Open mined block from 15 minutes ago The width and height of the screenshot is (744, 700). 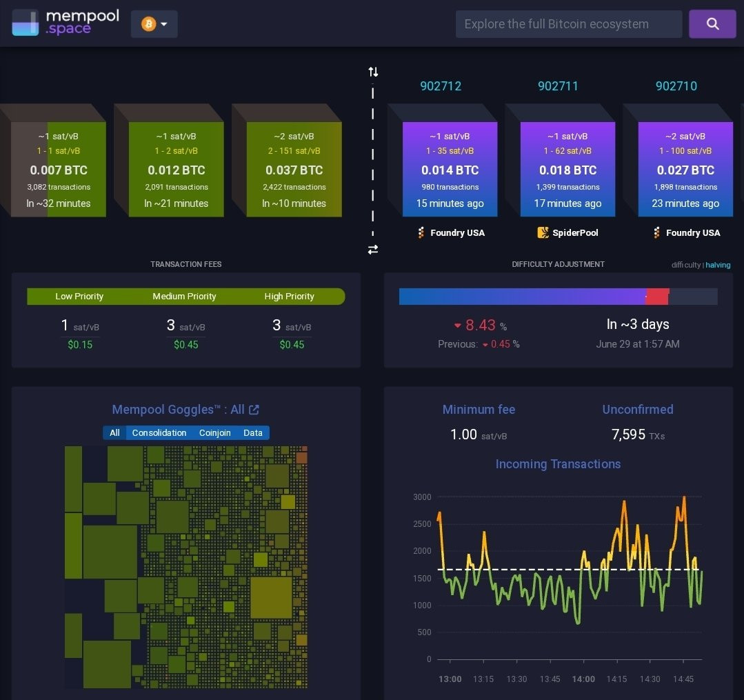tap(450, 170)
